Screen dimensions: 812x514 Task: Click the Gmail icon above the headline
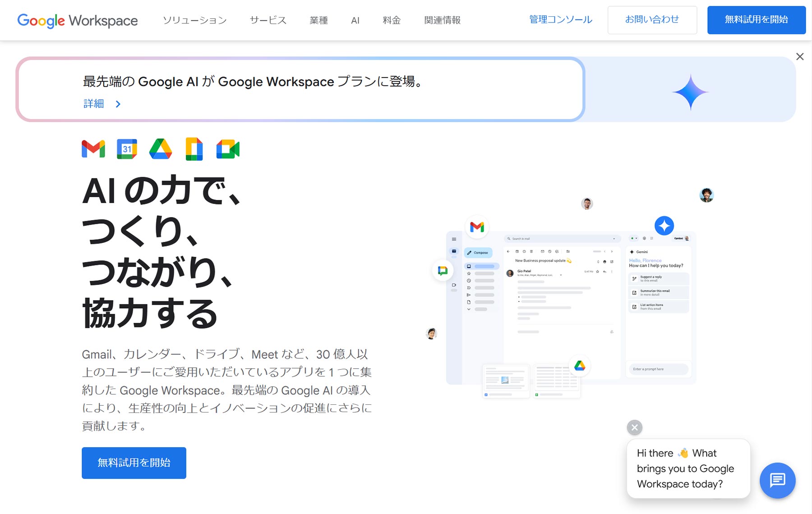93,149
